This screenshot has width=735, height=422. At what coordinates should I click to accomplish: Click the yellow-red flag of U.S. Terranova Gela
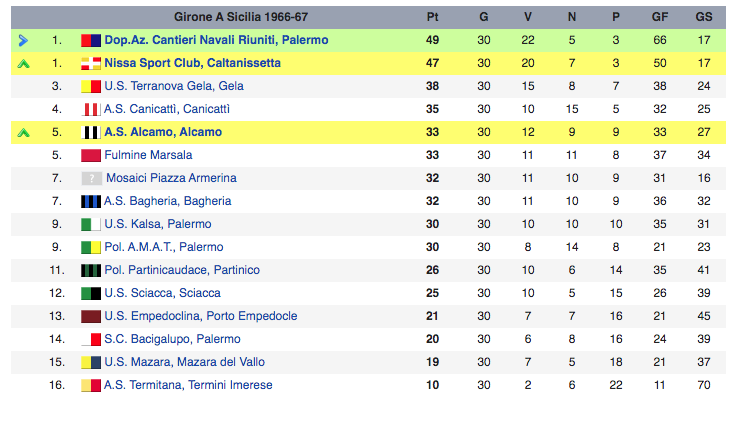coord(91,86)
